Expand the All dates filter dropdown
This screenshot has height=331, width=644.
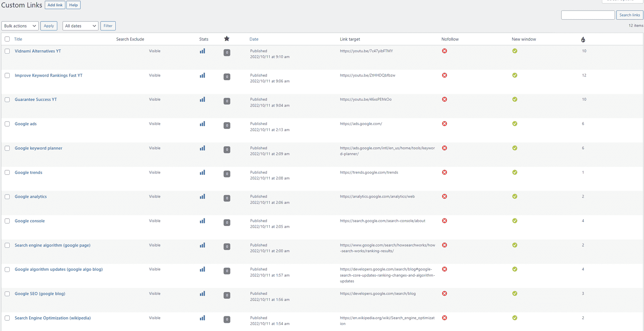(x=80, y=26)
